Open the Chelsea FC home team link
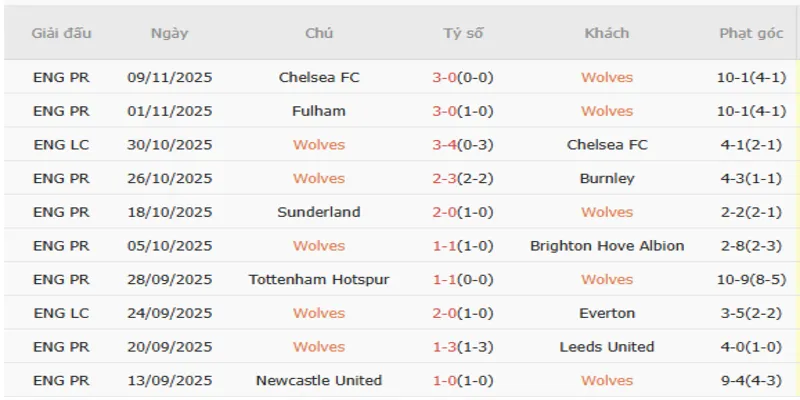Viewport: 800px width, 400px height. click(x=319, y=77)
